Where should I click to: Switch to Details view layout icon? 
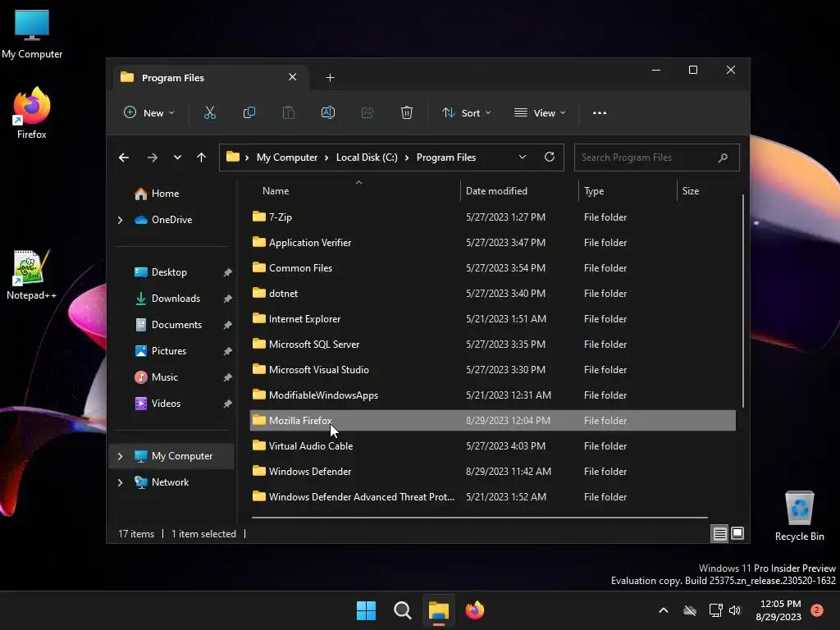point(719,533)
